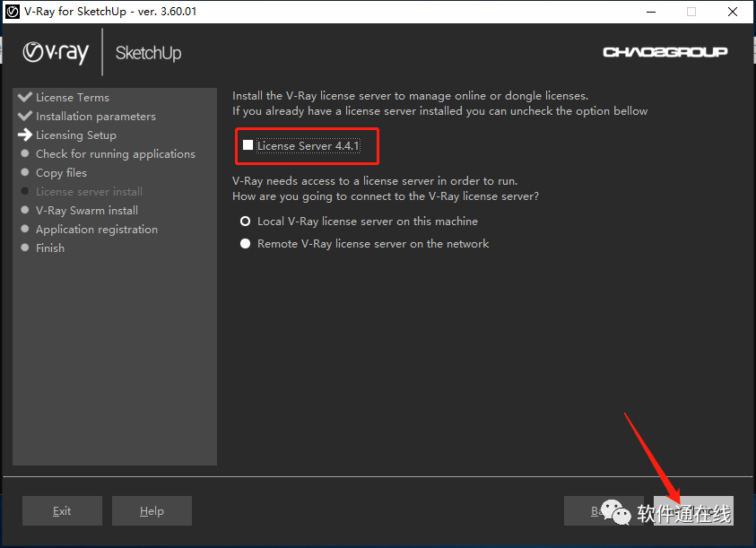Screen dimensions: 756x548
Task: Select the Finish step
Action: click(x=50, y=248)
